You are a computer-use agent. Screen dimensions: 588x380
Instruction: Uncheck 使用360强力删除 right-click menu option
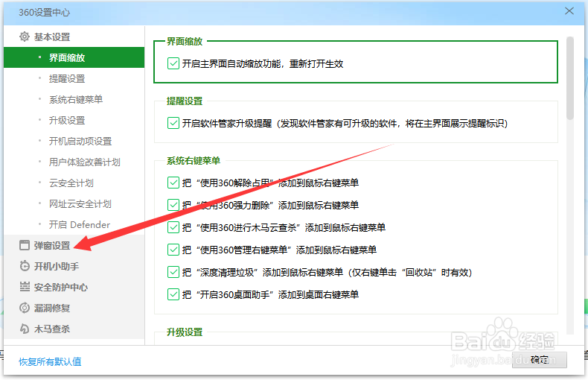click(173, 205)
